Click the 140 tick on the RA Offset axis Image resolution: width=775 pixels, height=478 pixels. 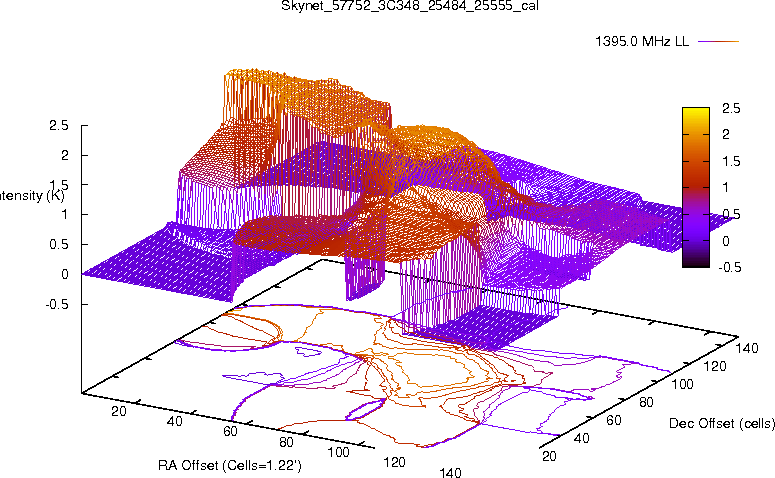(450, 472)
